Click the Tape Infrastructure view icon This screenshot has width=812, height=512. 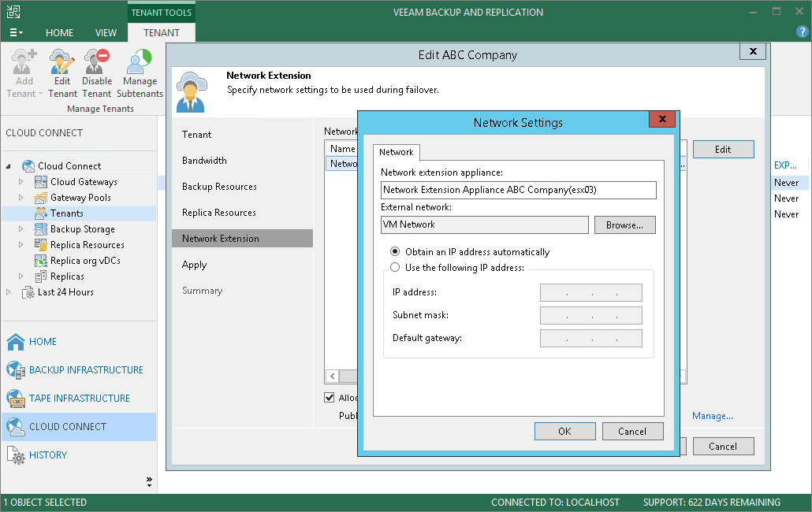[16, 399]
